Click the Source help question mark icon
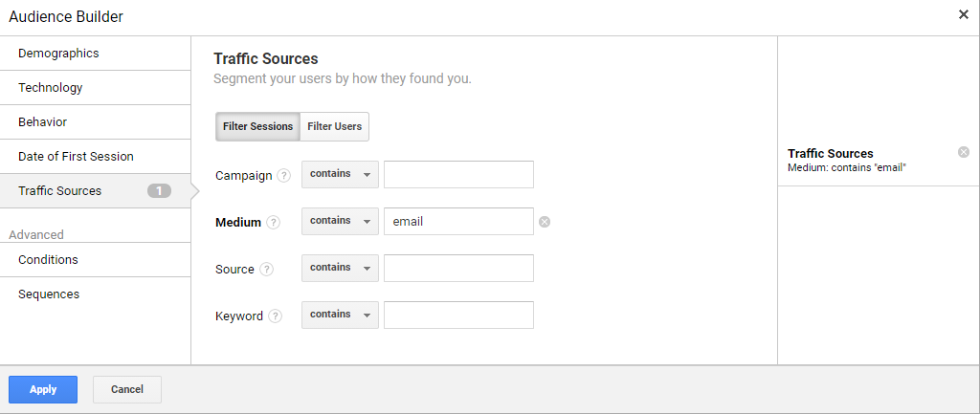The image size is (980, 414). (267, 270)
